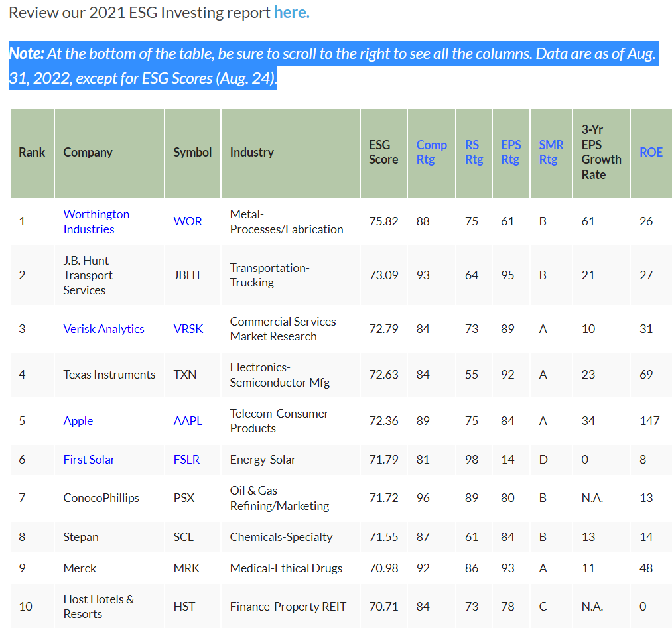Click Texas Instruments' ROE value 69
Screen dimensions: 672x628
tap(646, 375)
